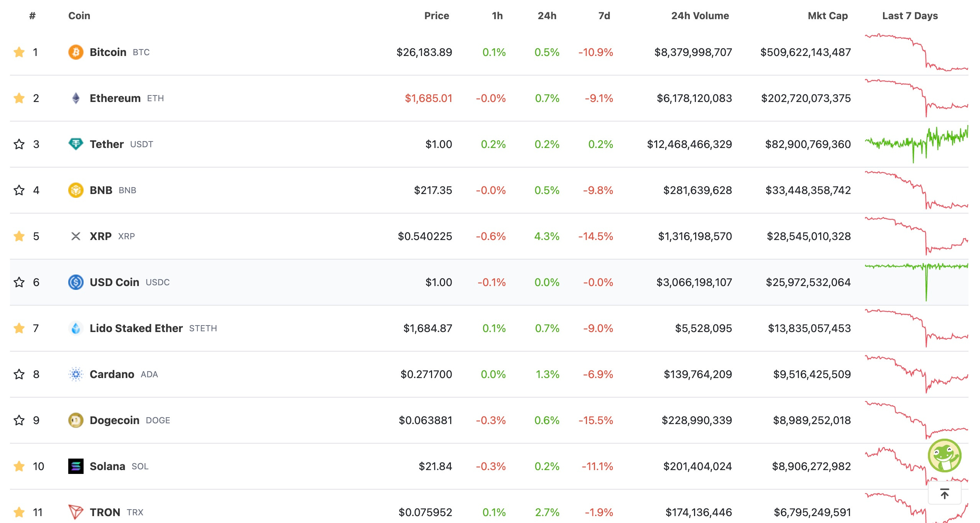View Bitcoin 7-day sparkline chart
Image resolution: width=980 pixels, height=523 pixels.
(x=916, y=52)
